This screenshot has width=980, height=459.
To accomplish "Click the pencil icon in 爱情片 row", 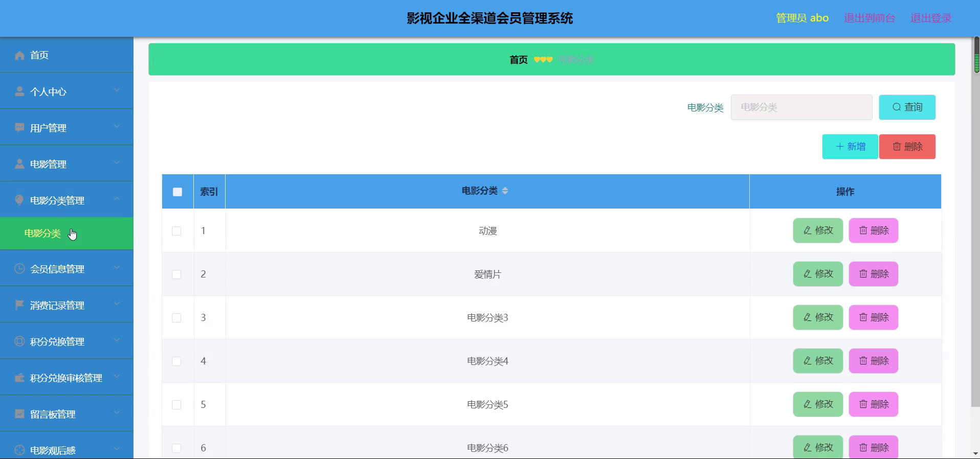I will click(808, 274).
